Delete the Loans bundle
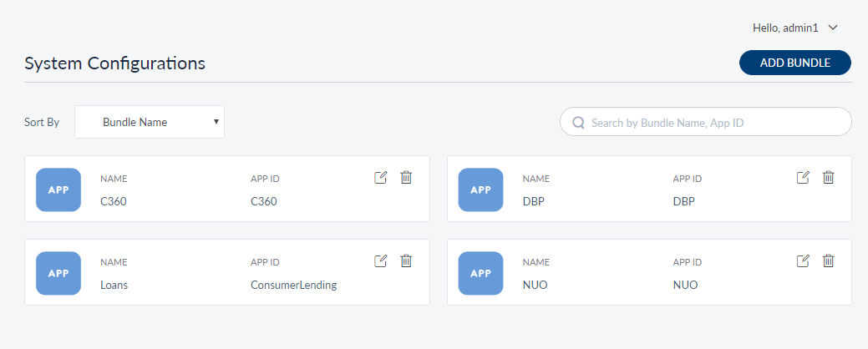868x349 pixels. point(406,260)
